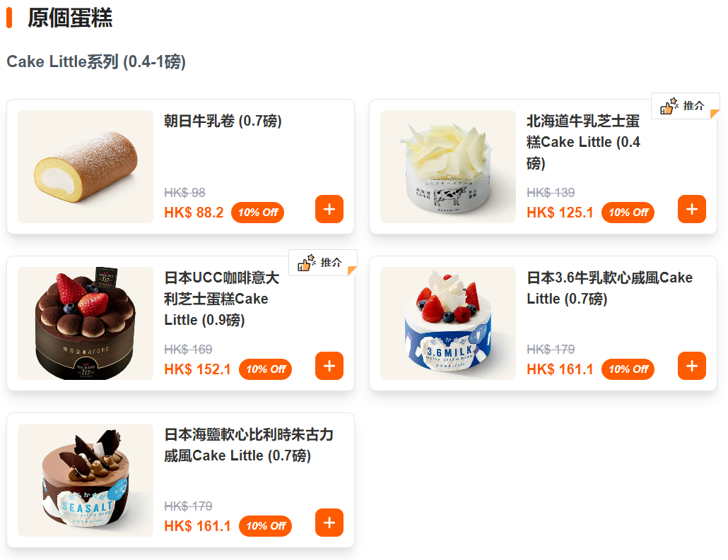
Task: Click 10% Off badge beside HK$ 125.1
Action: click(628, 213)
